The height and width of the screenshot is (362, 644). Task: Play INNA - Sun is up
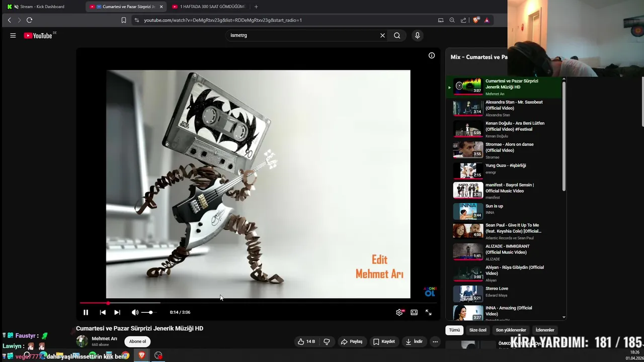tap(505, 210)
